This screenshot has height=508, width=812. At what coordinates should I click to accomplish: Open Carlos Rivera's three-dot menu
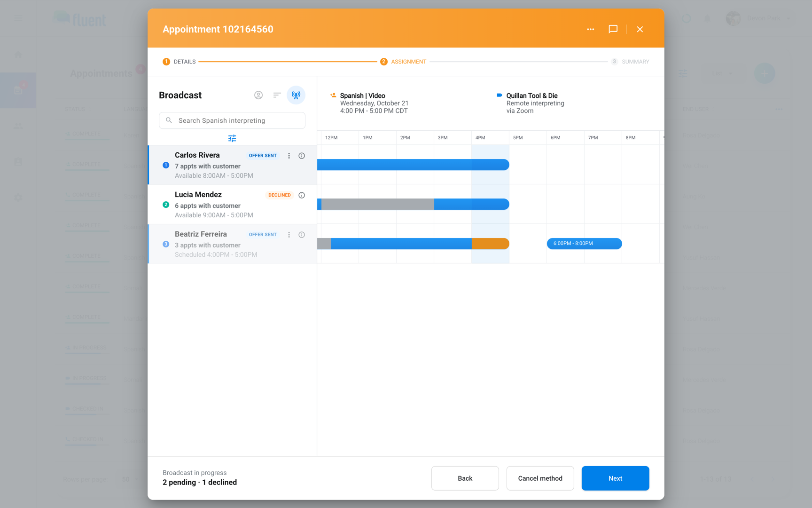pos(289,156)
